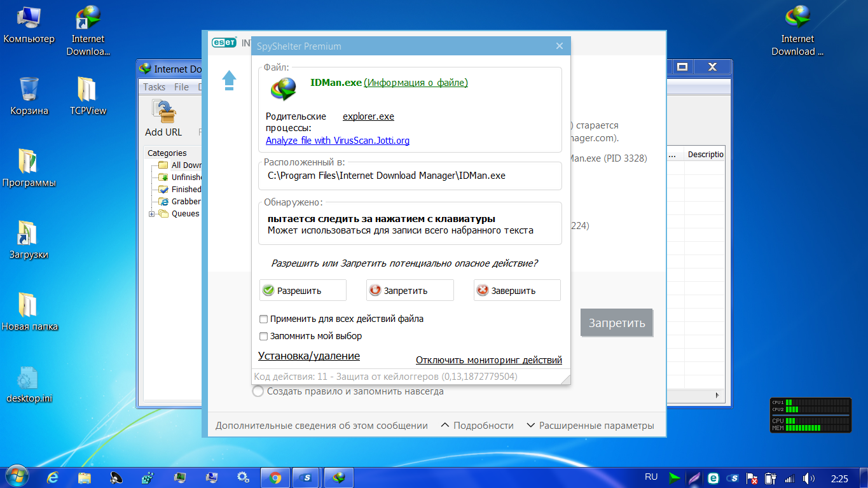This screenshot has width=868, height=488.
Task: Click the SpyShelter tray icon
Action: (x=733, y=478)
